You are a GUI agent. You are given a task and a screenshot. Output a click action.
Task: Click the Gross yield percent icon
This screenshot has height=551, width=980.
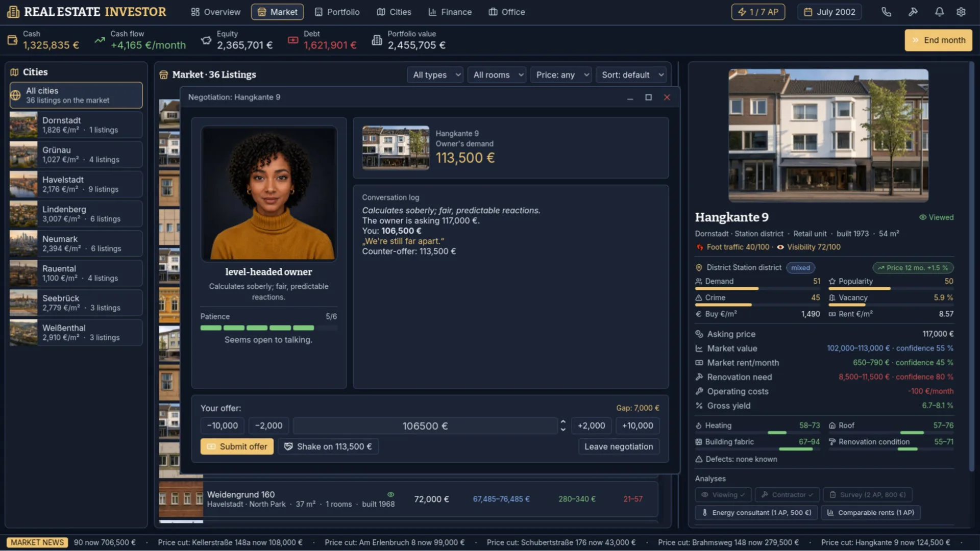[699, 406]
